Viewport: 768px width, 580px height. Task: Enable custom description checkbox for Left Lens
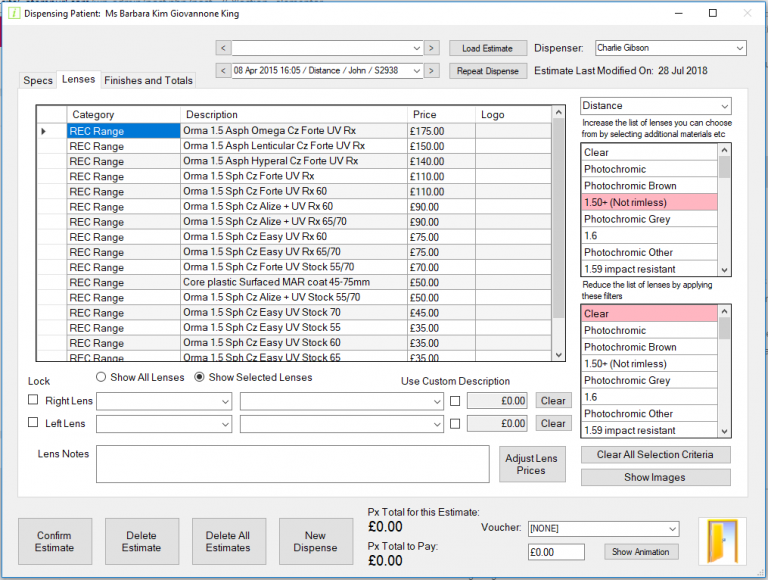click(455, 423)
